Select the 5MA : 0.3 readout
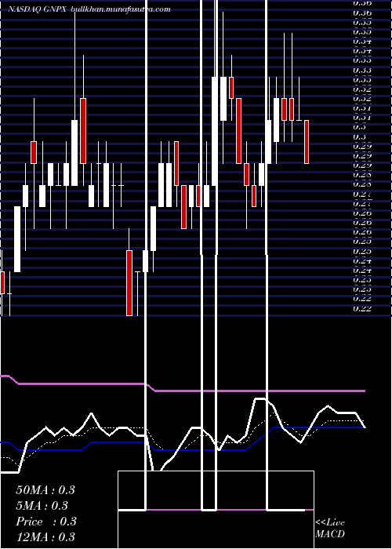Image resolution: width=392 pixels, height=549 pixels. pos(42,506)
